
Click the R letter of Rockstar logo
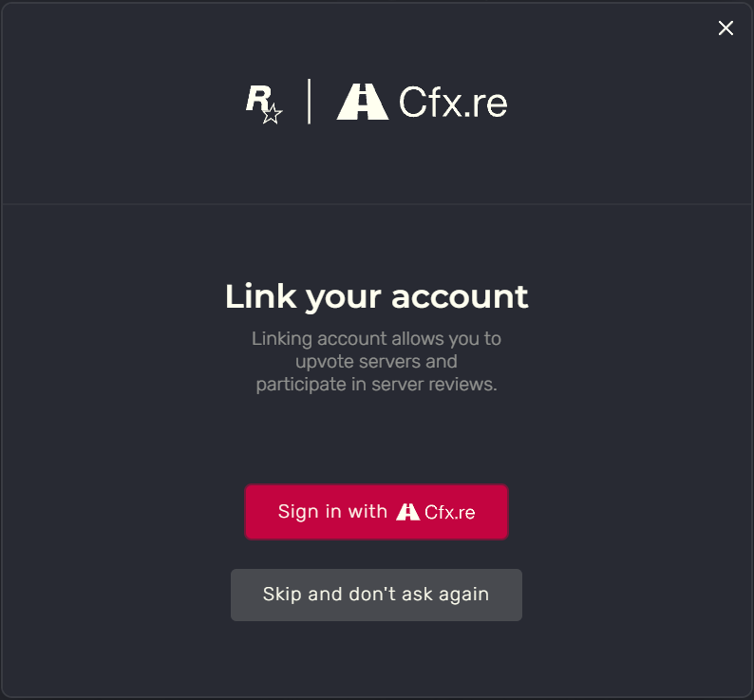(257, 98)
